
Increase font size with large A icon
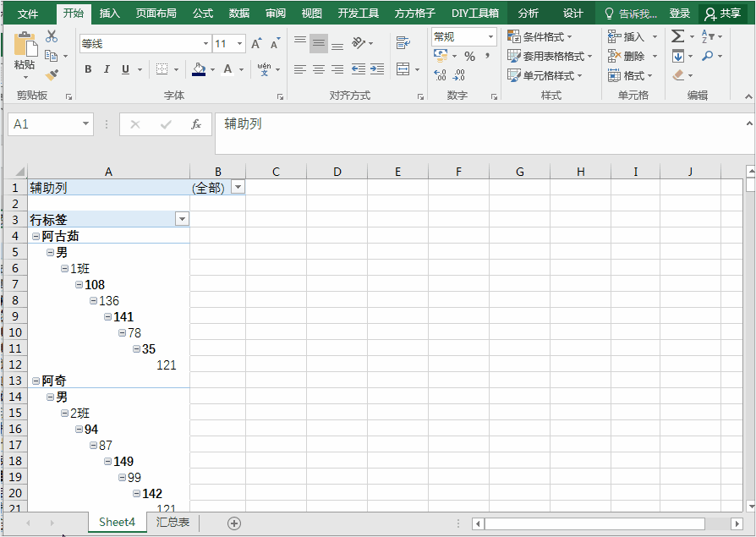(x=256, y=43)
